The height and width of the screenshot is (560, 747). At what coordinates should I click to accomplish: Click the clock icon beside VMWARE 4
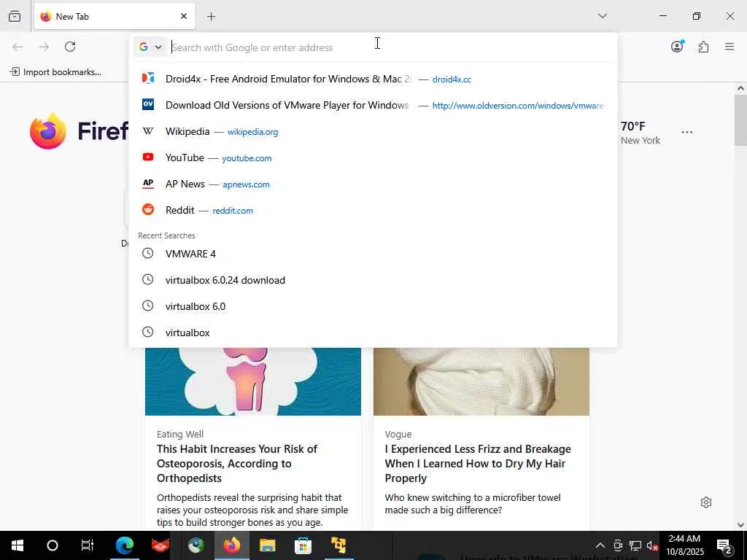(148, 253)
